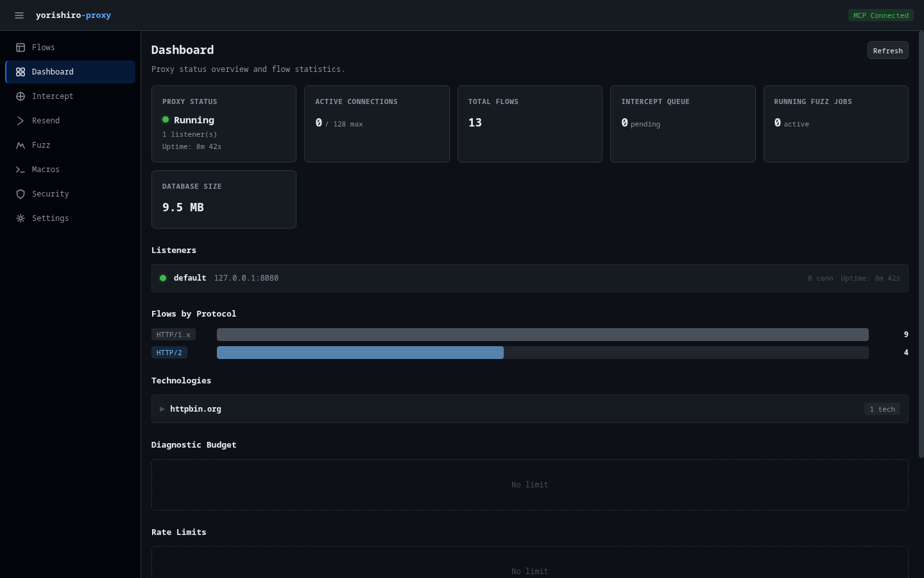
Task: Click the Fuzz waveform icon
Action: tap(21, 145)
